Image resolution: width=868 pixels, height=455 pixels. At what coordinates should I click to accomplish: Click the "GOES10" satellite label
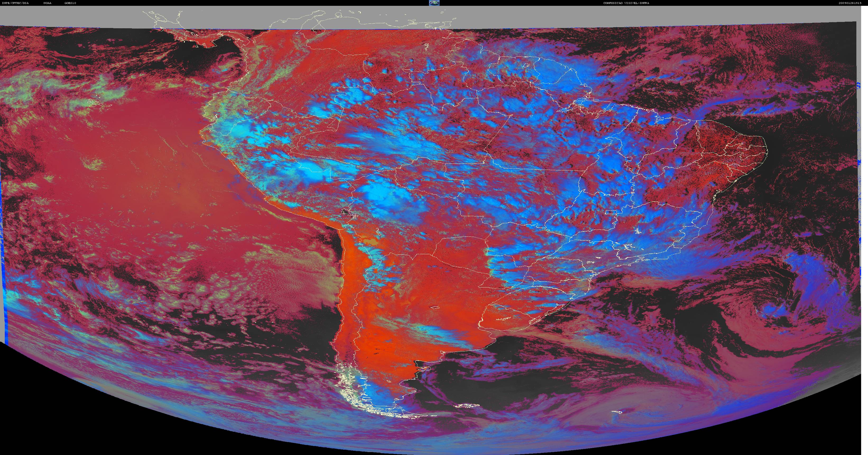tap(70, 3)
